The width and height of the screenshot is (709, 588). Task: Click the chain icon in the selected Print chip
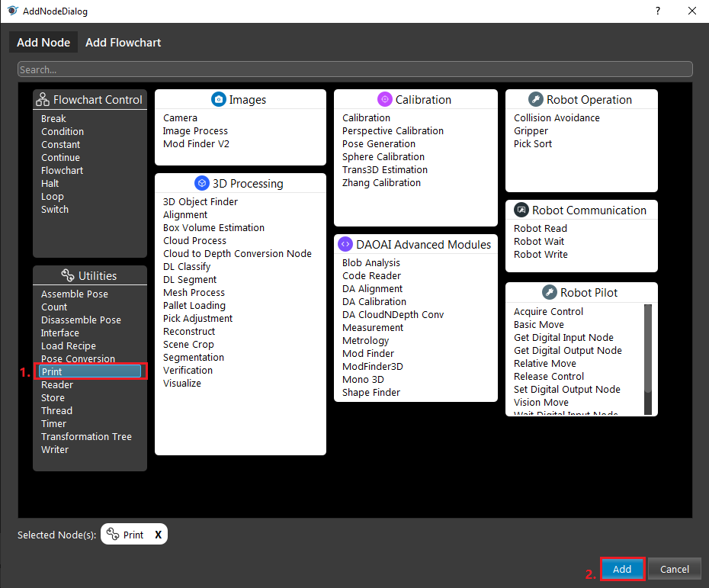click(x=113, y=534)
